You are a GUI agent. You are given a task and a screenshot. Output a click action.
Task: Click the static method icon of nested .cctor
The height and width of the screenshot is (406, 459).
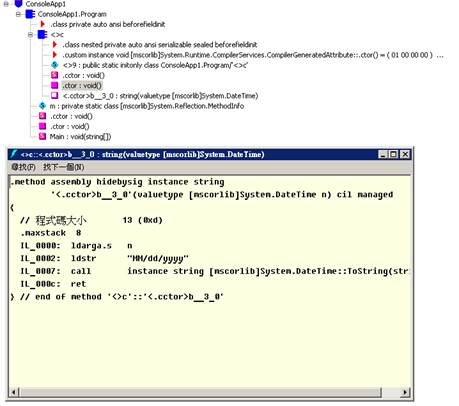(x=55, y=75)
